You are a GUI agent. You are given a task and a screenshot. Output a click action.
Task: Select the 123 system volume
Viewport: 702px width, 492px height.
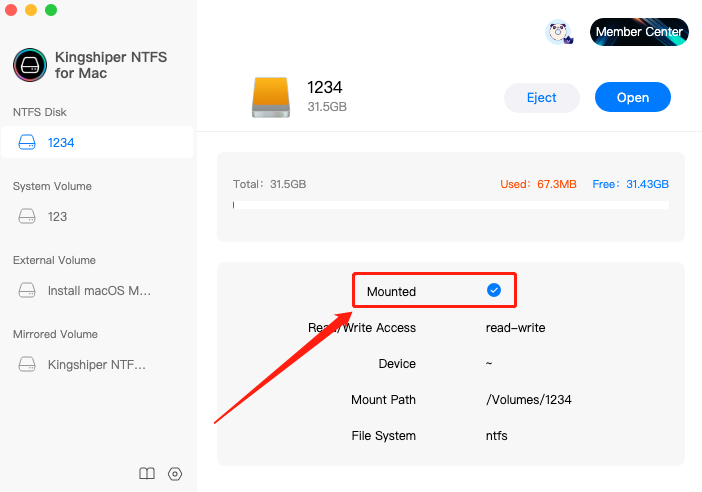point(97,216)
